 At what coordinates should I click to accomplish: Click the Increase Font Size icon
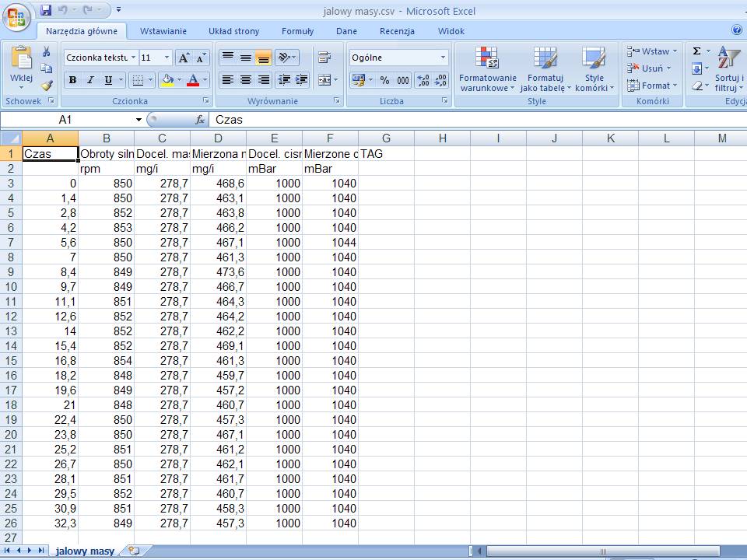click(184, 58)
